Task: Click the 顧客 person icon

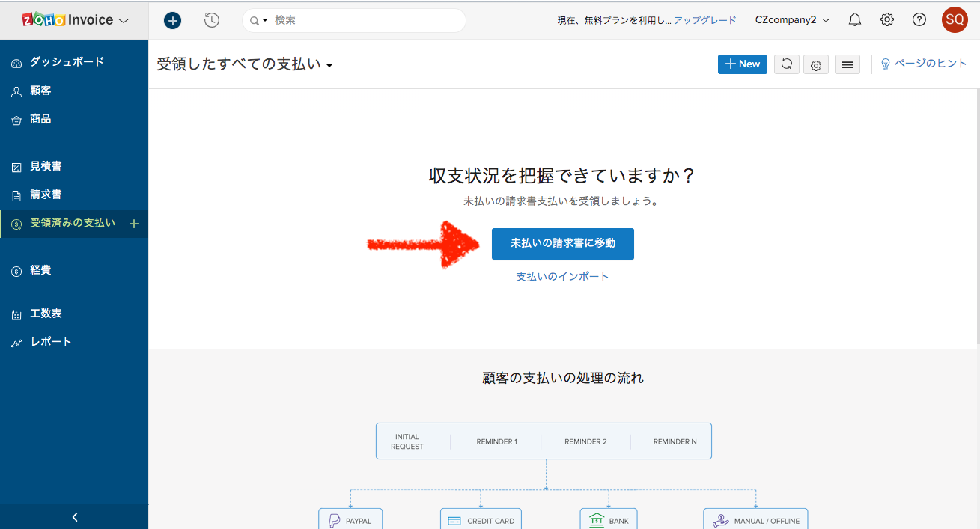Action: click(x=16, y=91)
